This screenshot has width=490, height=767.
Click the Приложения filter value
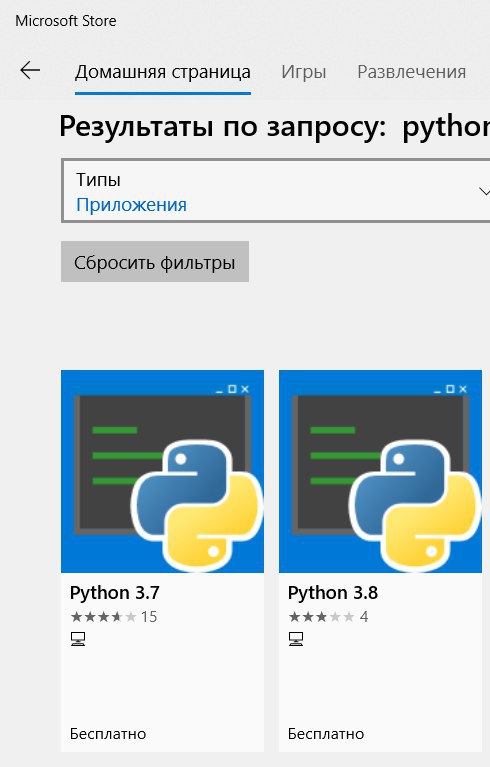click(131, 204)
